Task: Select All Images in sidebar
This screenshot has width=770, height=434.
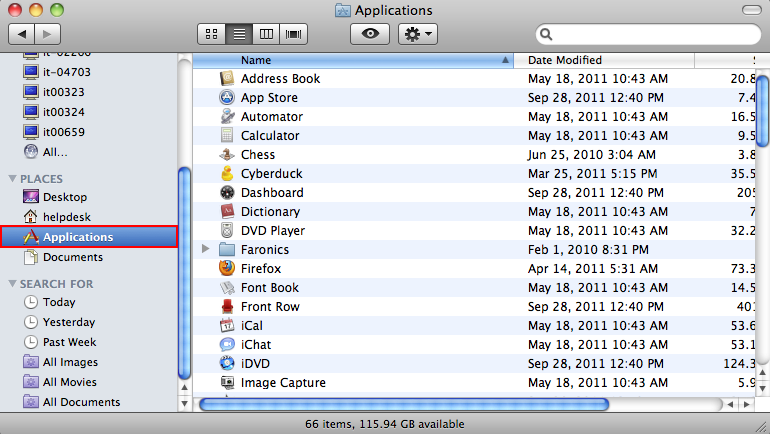Action: pyautogui.click(x=70, y=362)
